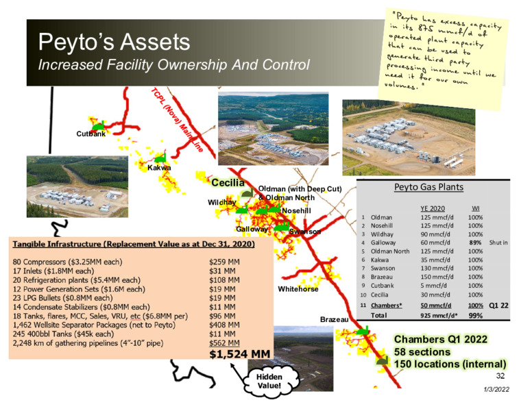This screenshot has width=532, height=411.
Task: Select the 20 Refrigeration plants line
Action: [126, 280]
